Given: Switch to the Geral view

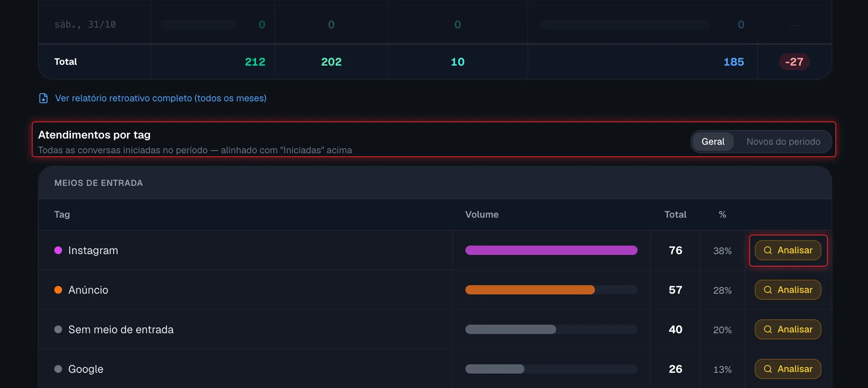Looking at the screenshot, I should point(713,142).
